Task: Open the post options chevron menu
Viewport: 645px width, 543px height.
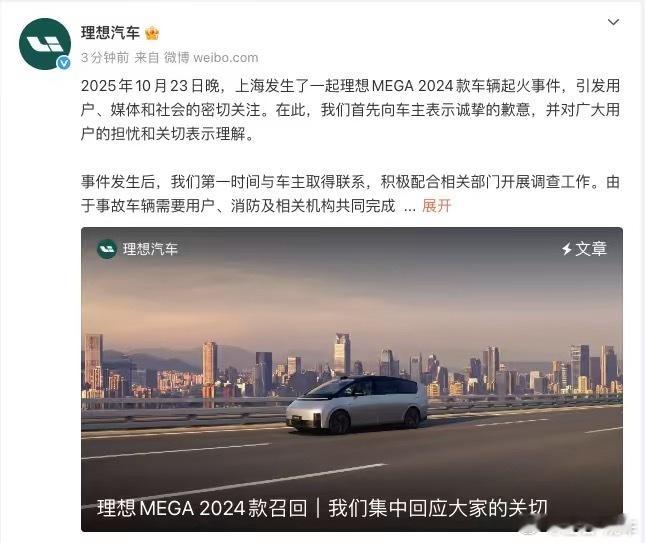Action: [613, 22]
